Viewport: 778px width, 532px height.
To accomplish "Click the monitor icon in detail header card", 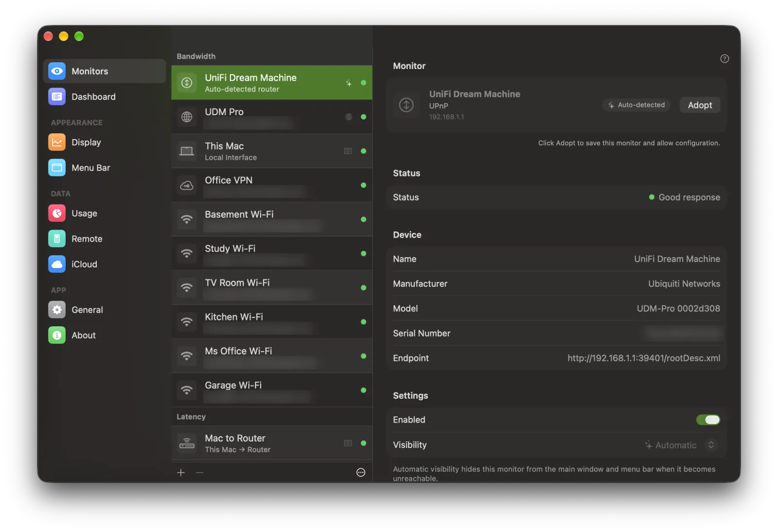I will click(407, 105).
